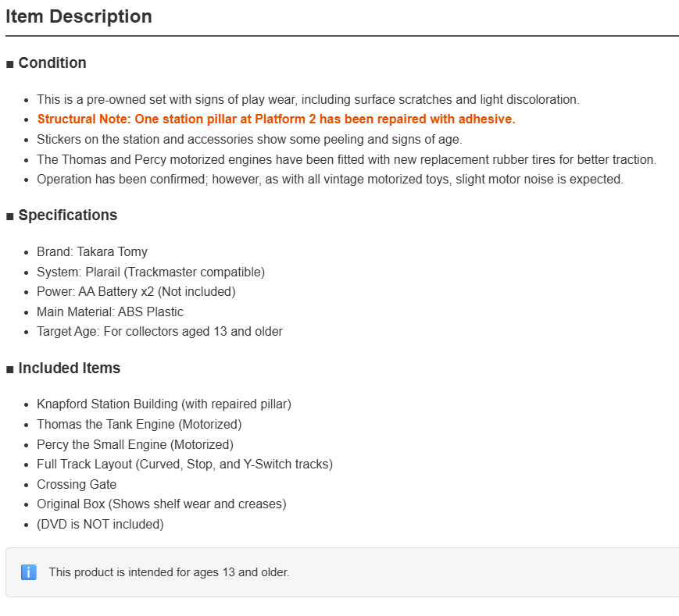Viewport: 679px width, 616px height.
Task: Click the blue info icon
Action: [x=29, y=571]
